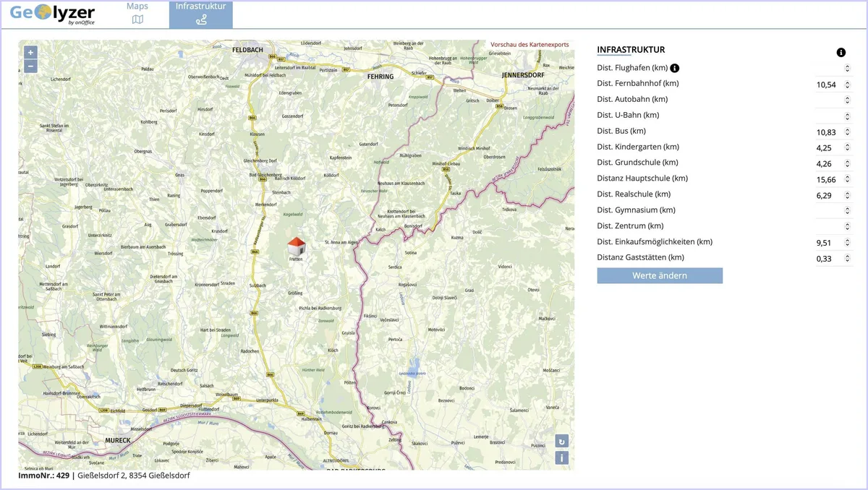The image size is (868, 490).
Task: Click the Dist. Flughafen stepper arrows
Action: 847,69
